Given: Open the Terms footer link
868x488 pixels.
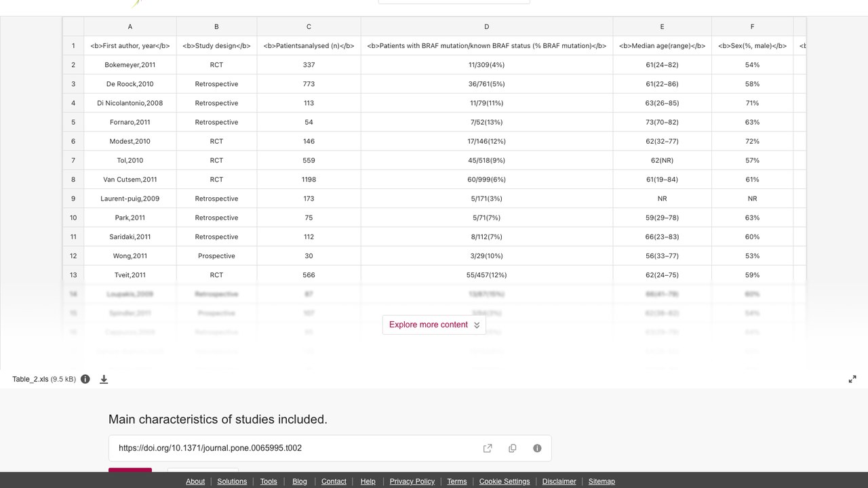Looking at the screenshot, I should click(457, 481).
